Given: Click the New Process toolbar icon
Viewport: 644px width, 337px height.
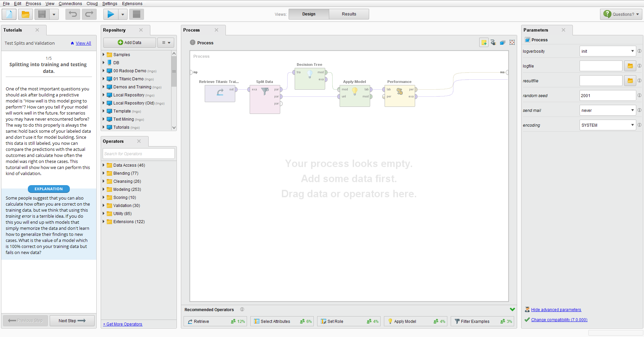Looking at the screenshot, I should point(9,14).
